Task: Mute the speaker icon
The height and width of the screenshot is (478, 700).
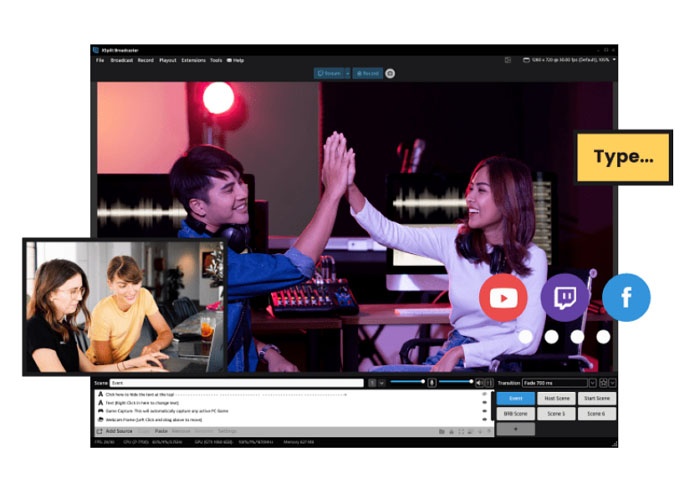Action: point(479,383)
